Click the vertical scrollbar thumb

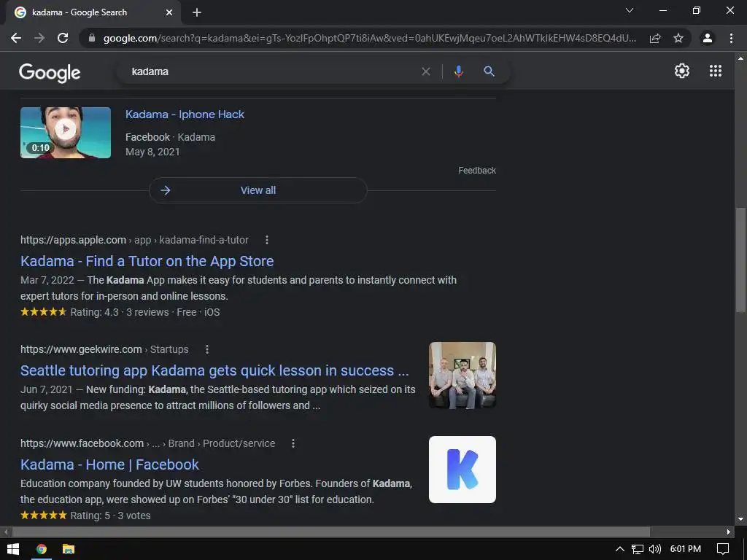tap(740, 260)
